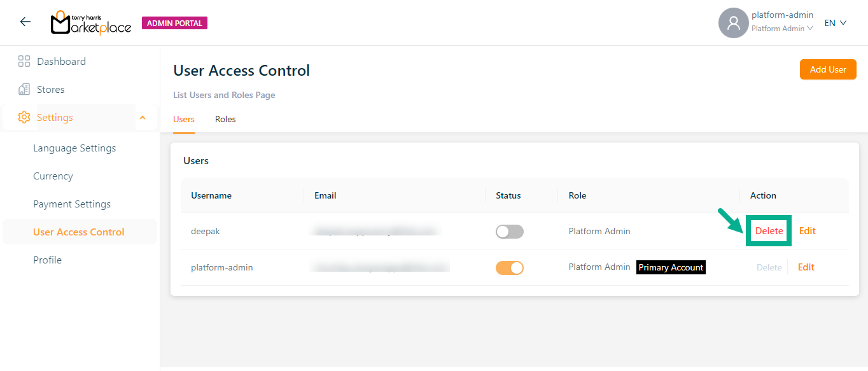The width and height of the screenshot is (868, 371).
Task: Open Language Settings in sidebar
Action: pos(74,148)
